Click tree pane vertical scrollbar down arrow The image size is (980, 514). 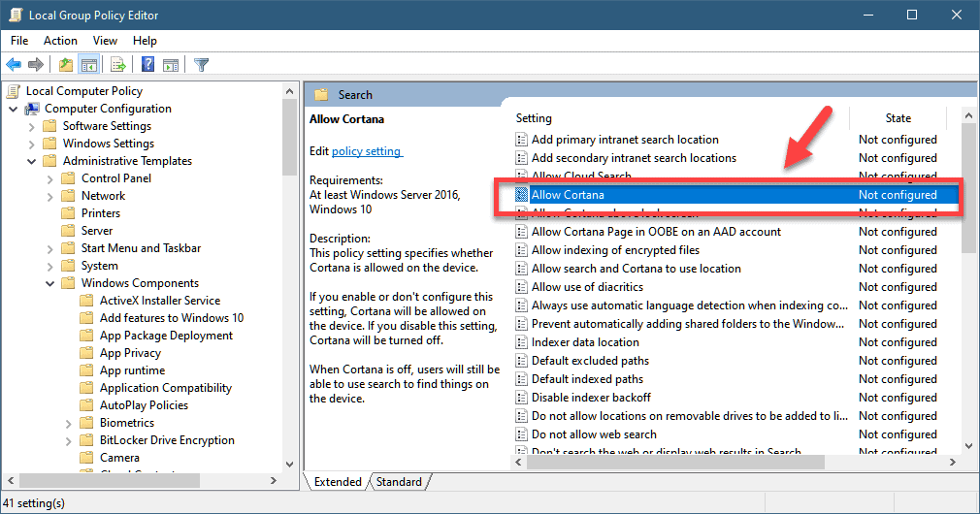tap(289, 464)
